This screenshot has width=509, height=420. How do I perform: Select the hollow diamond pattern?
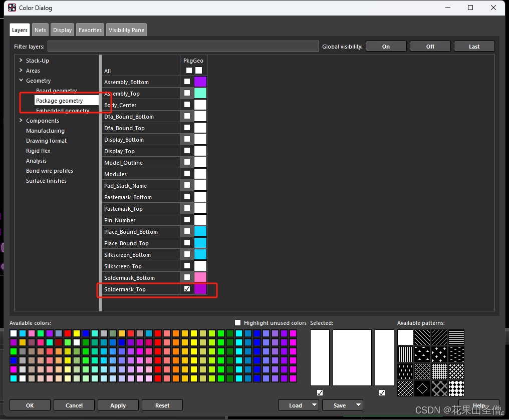coord(422,388)
